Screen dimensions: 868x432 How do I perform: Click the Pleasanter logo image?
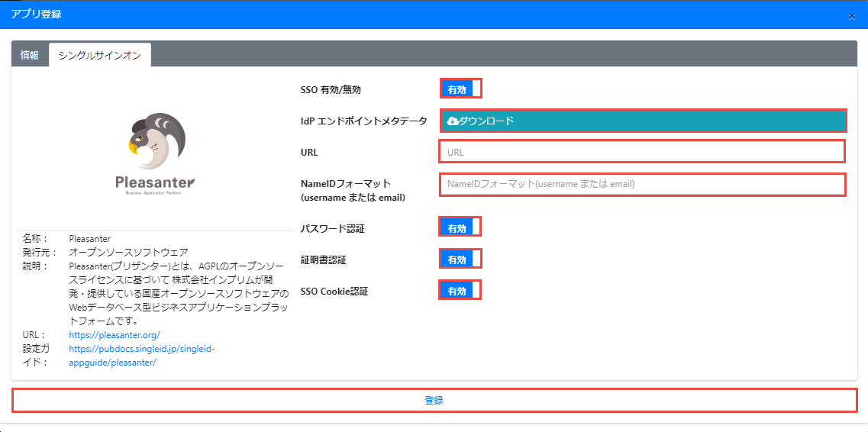(x=155, y=154)
